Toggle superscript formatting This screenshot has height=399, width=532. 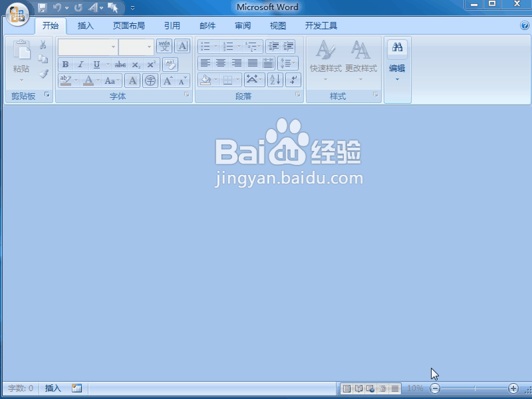pyautogui.click(x=152, y=64)
